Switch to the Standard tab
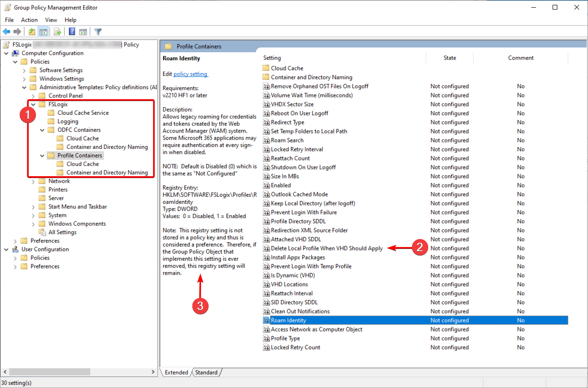The image size is (588, 388). pyautogui.click(x=206, y=372)
